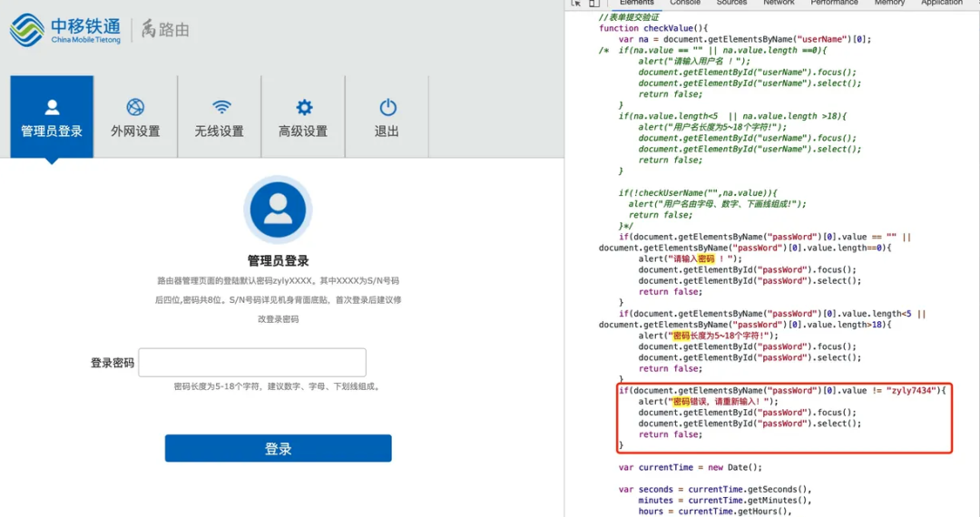Switch to DevTools Console tab

(685, 3)
